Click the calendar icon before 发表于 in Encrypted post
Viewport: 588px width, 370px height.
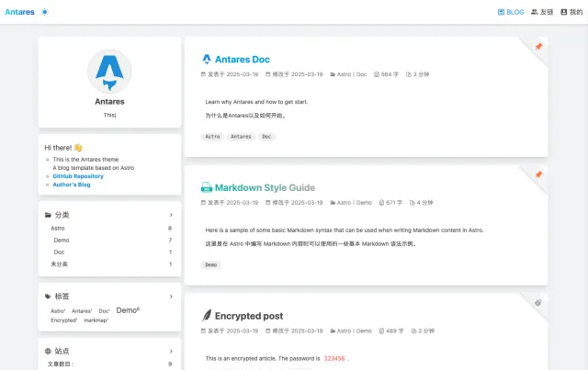pyautogui.click(x=203, y=331)
